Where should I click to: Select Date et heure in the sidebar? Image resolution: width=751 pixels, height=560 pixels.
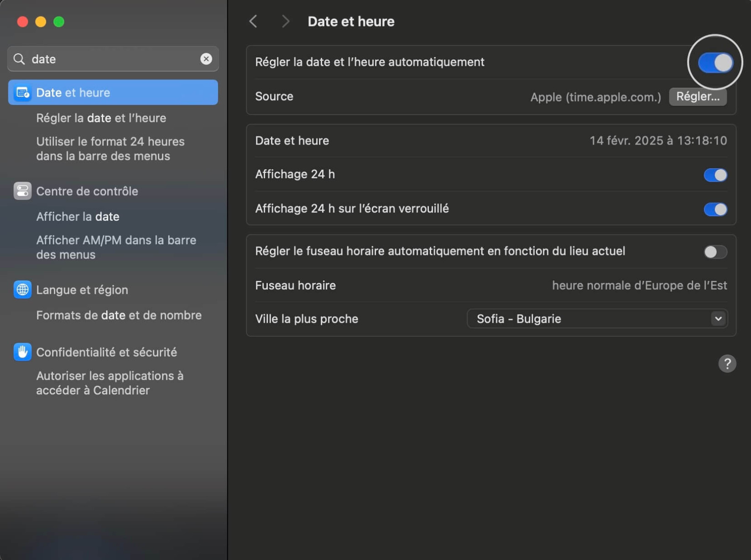pos(113,93)
